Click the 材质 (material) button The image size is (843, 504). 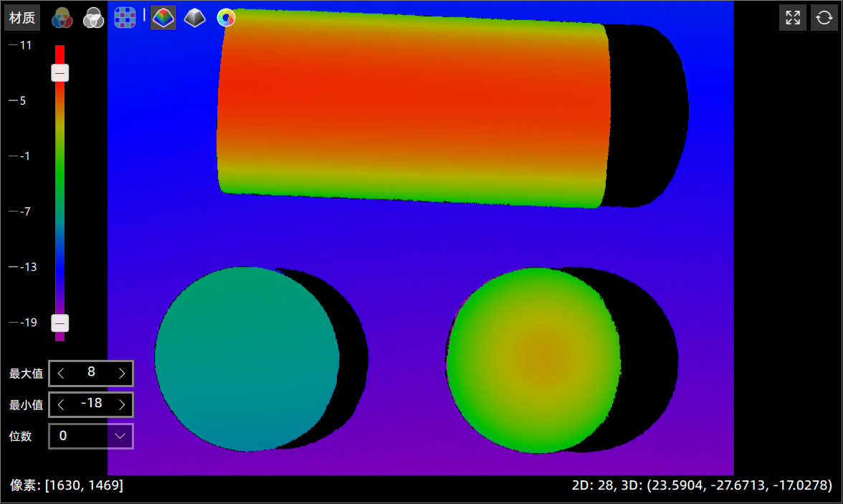pyautogui.click(x=22, y=18)
